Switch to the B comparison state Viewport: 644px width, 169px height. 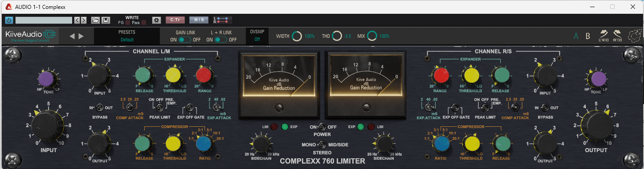tap(588, 36)
